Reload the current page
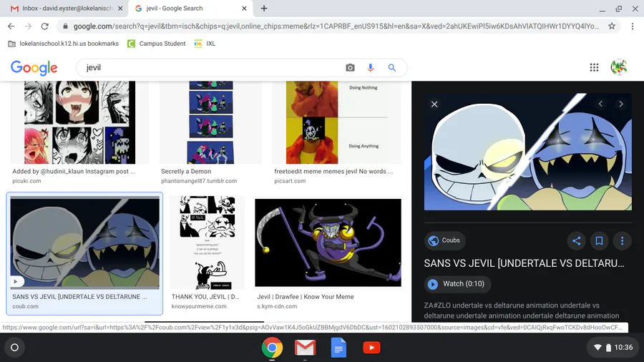The height and width of the screenshot is (362, 644). 45,26
